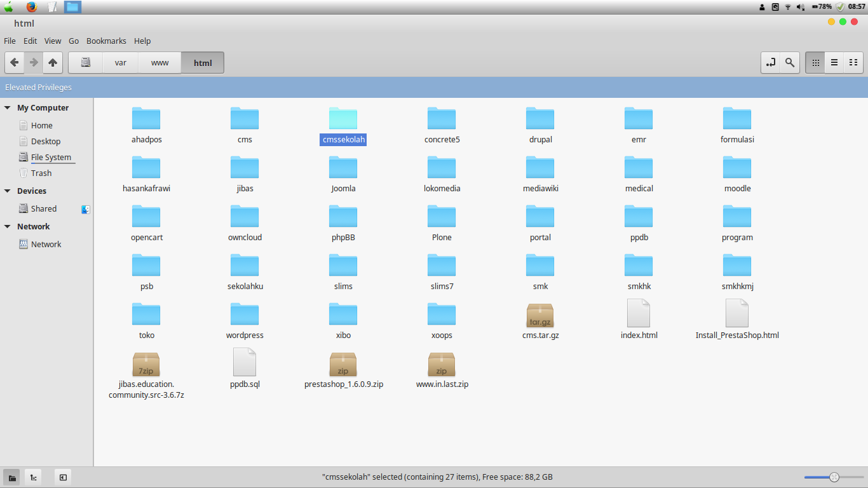
Task: Collapse the Devices section
Action: [x=8, y=191]
